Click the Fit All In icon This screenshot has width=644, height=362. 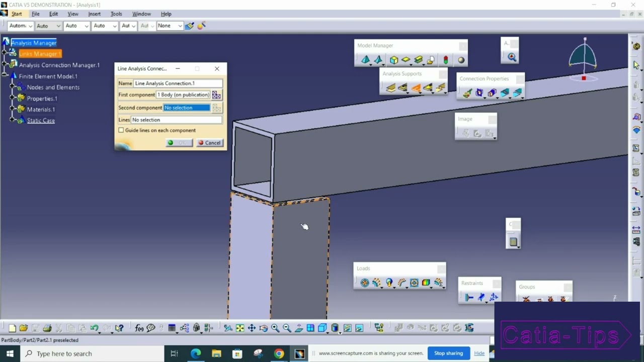[240, 328]
